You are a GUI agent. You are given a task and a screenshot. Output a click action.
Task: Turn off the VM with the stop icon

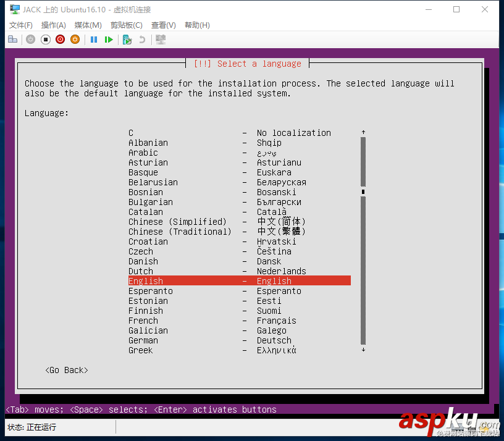(45, 40)
